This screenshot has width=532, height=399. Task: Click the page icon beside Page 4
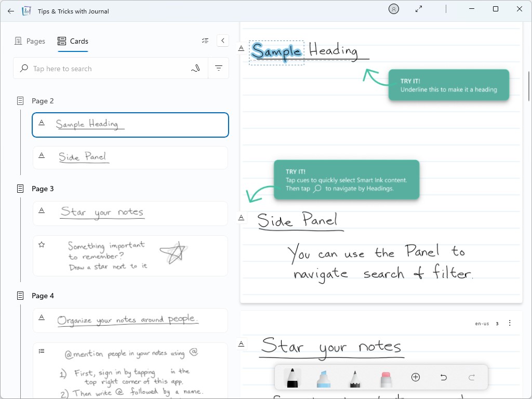coord(20,296)
